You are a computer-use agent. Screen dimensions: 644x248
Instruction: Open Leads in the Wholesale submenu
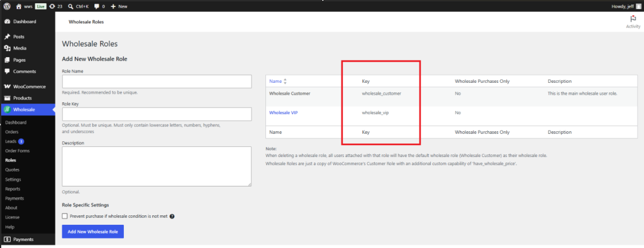[11, 141]
